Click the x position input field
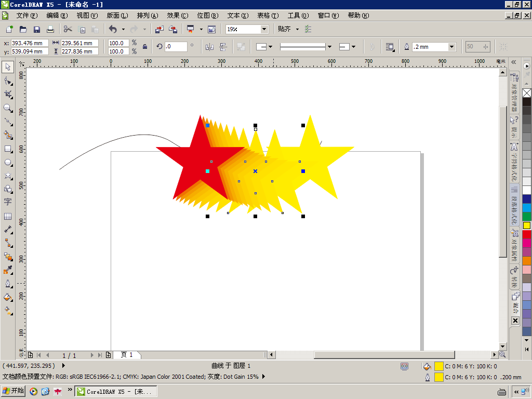Screen dimensions: 532x399 point(30,43)
